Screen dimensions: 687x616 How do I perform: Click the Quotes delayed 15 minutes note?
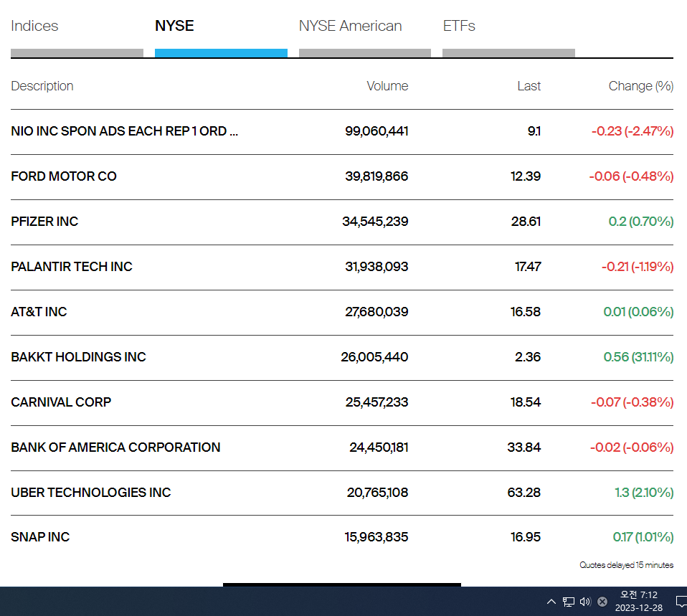[627, 565]
